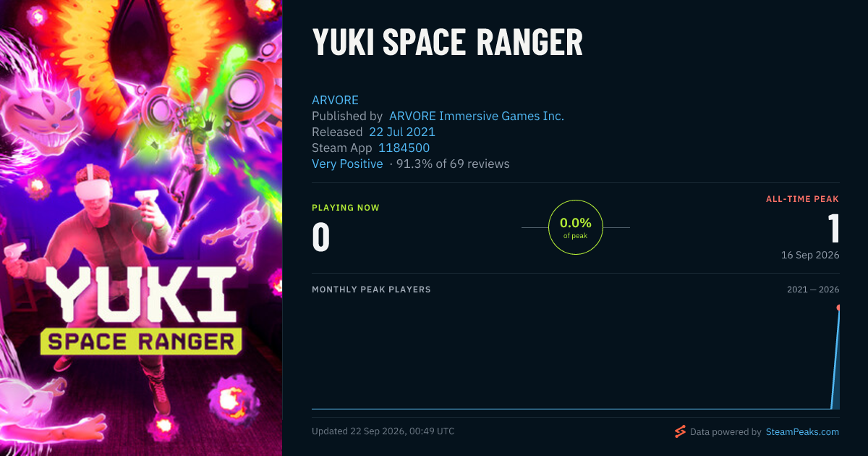Open Steam App ID 1184500 link
This screenshot has height=456, width=868.
coord(404,148)
